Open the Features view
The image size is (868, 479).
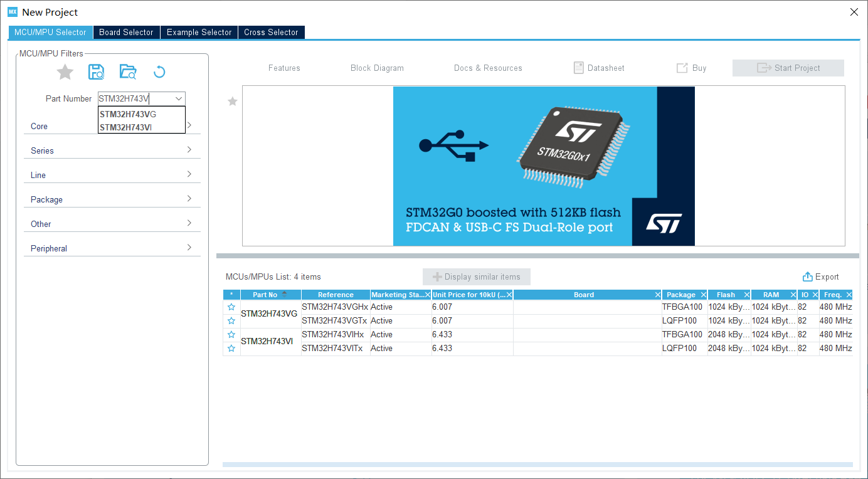pyautogui.click(x=284, y=68)
